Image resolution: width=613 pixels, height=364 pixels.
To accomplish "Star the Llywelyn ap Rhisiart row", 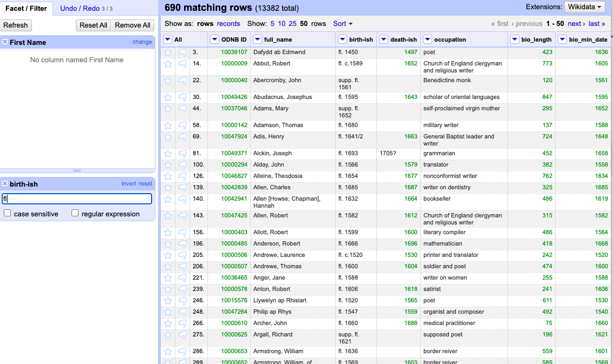I will [x=168, y=300].
